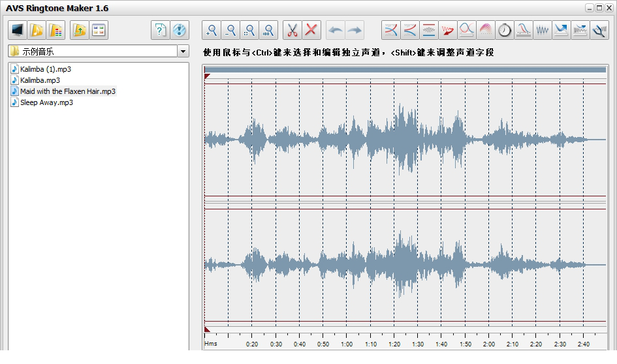The image size is (617, 364).
Task: Redo with the right curved arrow
Action: coord(355,30)
